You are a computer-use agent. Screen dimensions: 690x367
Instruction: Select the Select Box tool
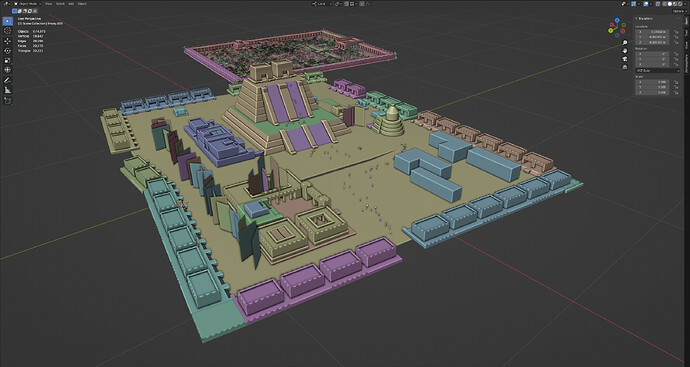click(7, 21)
